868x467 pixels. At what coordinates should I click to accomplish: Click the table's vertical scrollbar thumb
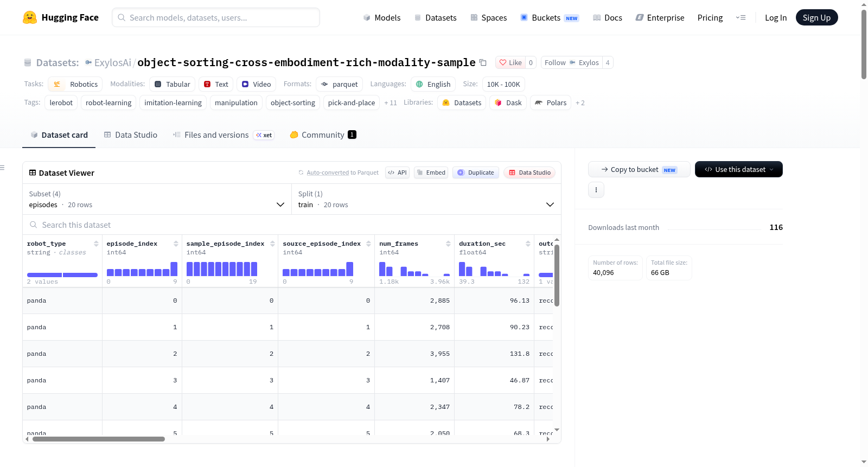point(557,276)
